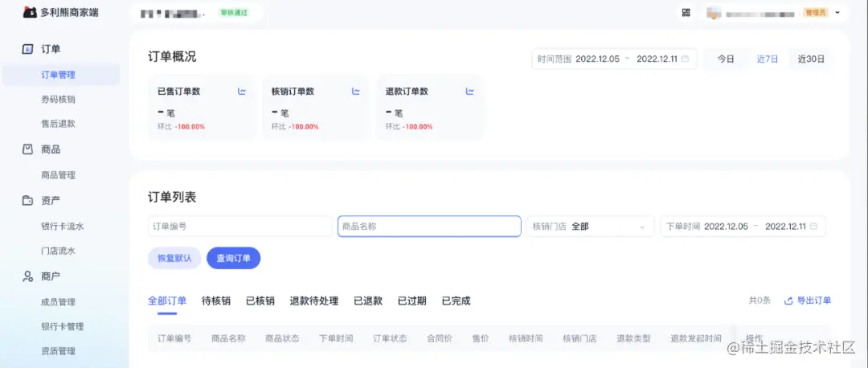The height and width of the screenshot is (368, 868).
Task: Click the 订单列表 heading
Action: pos(172,198)
